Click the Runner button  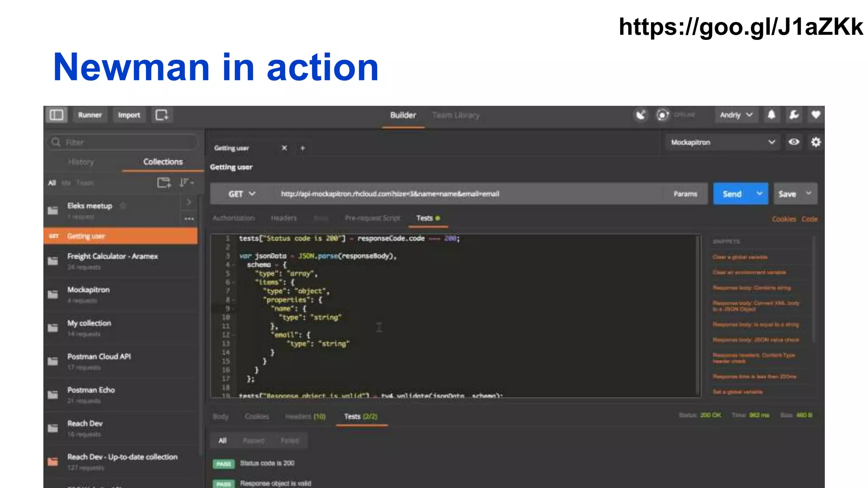90,115
